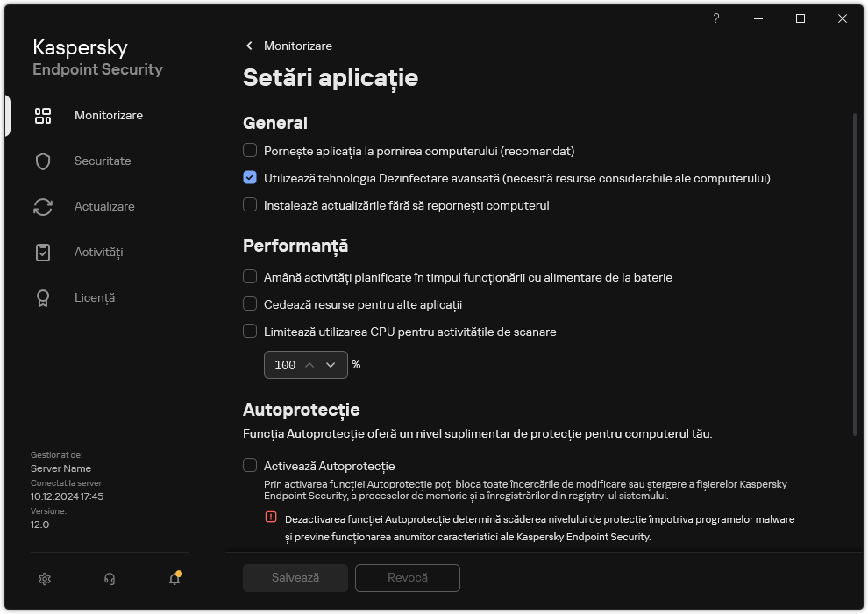The image size is (868, 614).
Task: Select the Actualizare menu item
Action: [104, 207]
